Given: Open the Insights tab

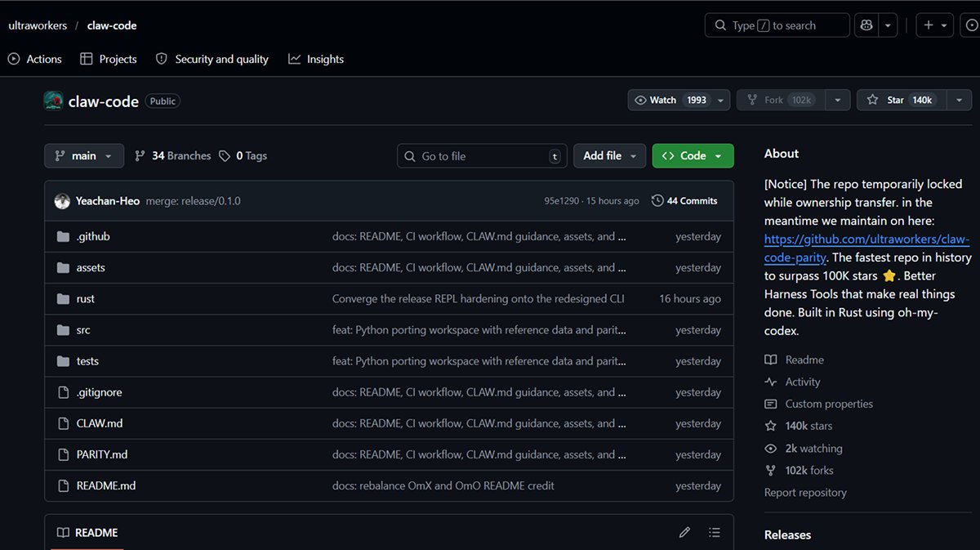Looking at the screenshot, I should [x=316, y=59].
